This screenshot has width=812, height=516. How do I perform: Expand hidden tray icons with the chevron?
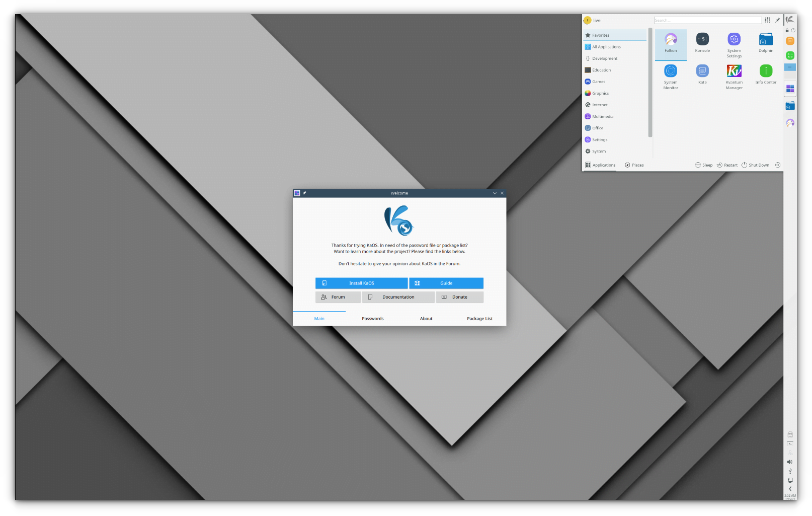click(790, 488)
